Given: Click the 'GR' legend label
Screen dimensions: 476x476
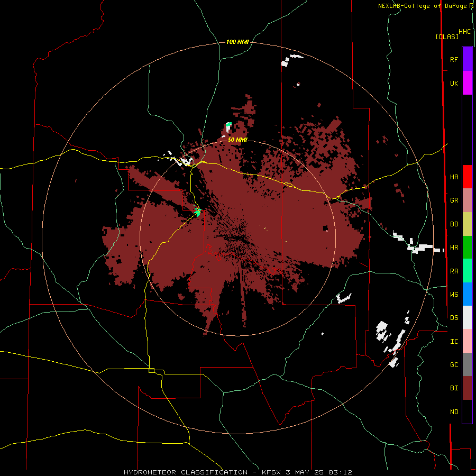Looking at the screenshot, I should pos(454,200).
